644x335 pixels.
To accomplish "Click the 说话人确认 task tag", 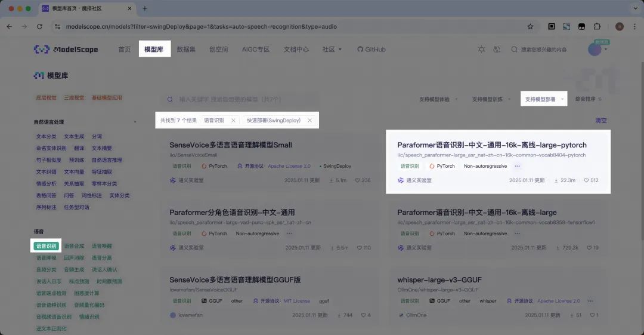I will [x=104, y=270].
